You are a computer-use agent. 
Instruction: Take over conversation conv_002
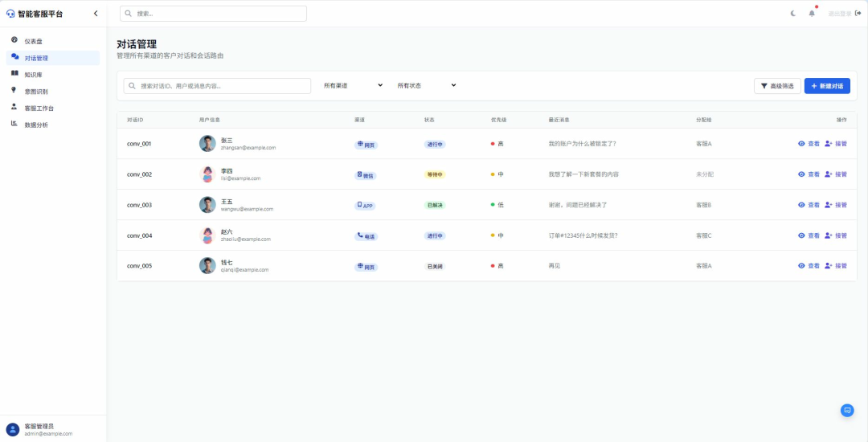click(835, 174)
